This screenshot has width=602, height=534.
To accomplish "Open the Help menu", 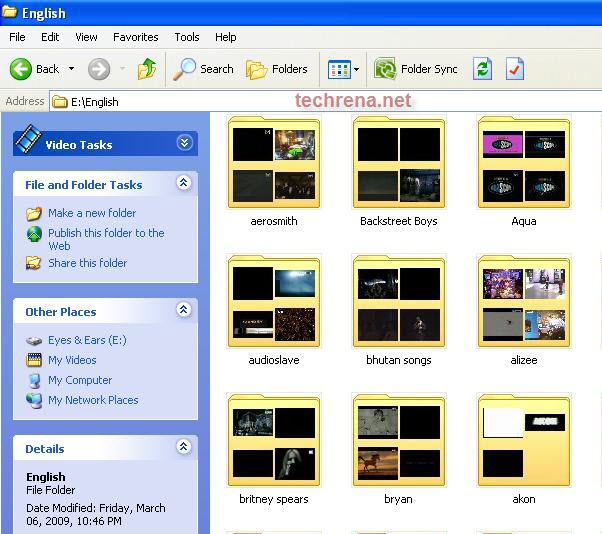I will tap(225, 37).
